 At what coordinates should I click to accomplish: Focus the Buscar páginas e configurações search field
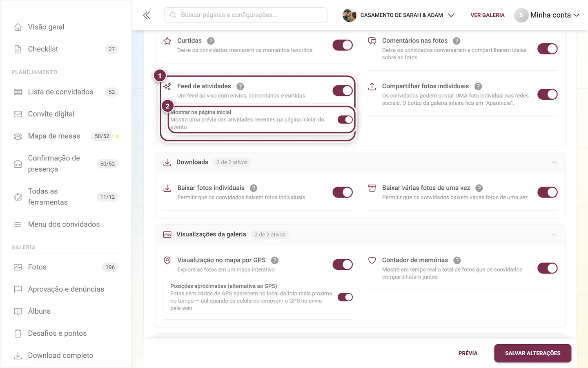(x=246, y=15)
